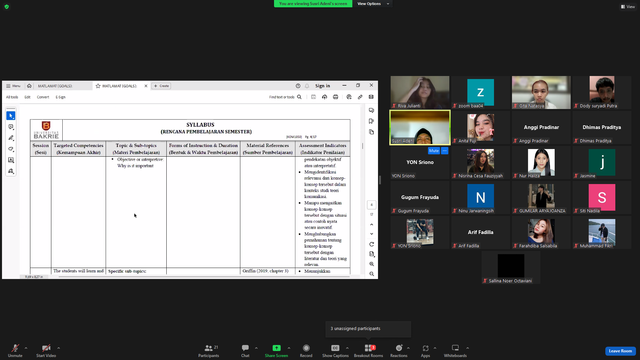Go to the previous page with up arrow
Viewport: 640px width, 360px height.
pyautogui.click(x=371, y=224)
